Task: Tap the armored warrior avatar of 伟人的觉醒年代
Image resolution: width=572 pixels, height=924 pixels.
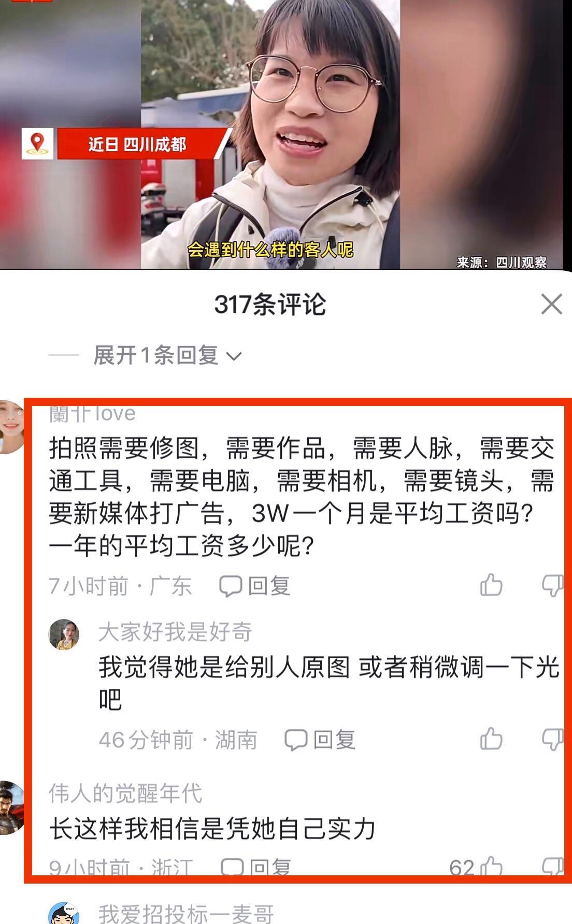Action: [x=11, y=807]
